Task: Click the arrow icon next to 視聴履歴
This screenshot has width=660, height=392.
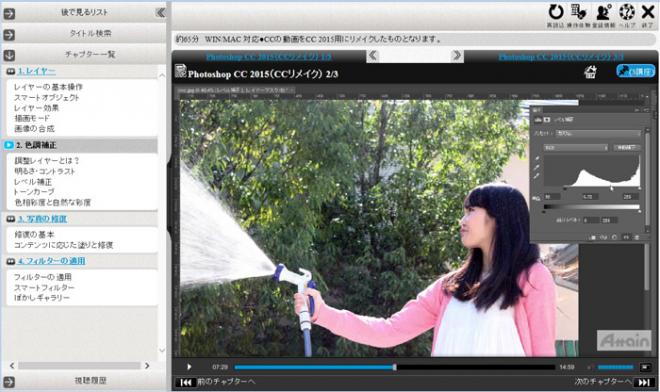Action: pos(9,382)
